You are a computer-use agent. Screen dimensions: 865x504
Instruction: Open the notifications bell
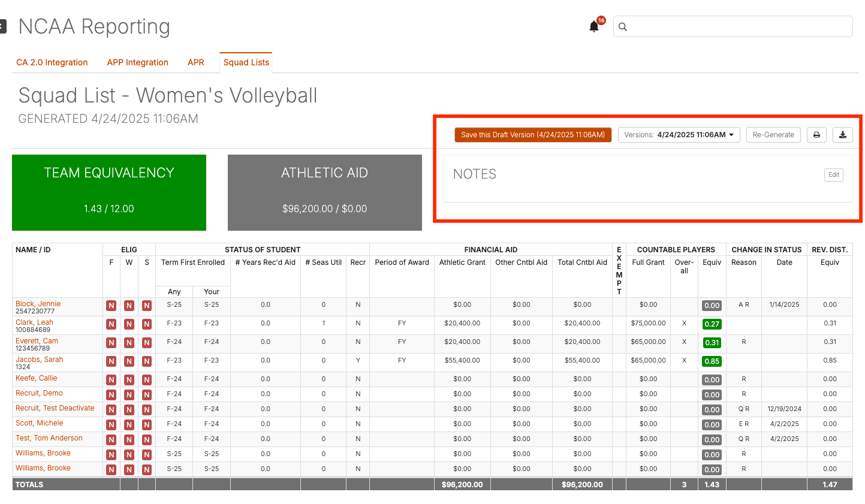pyautogui.click(x=594, y=26)
